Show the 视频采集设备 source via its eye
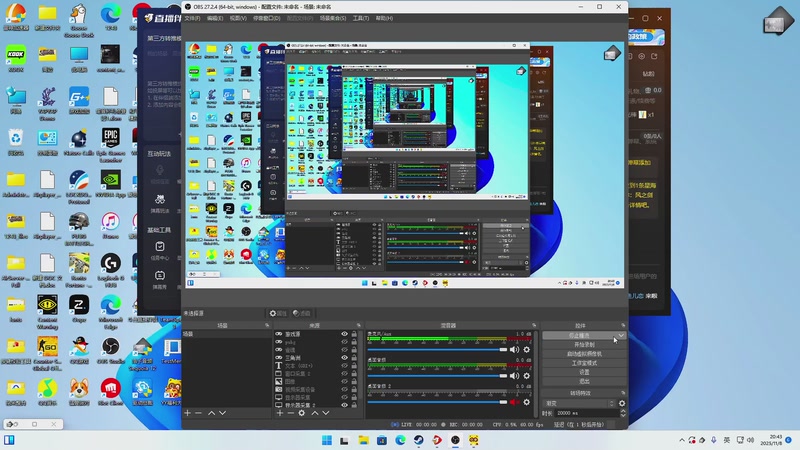This screenshot has width=800, height=450. [x=344, y=389]
